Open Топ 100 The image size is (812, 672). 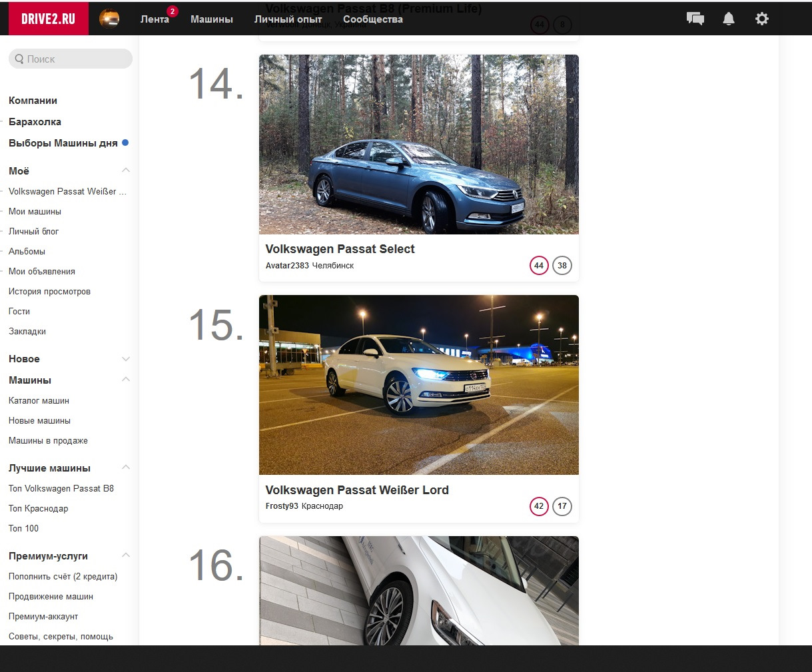[23, 528]
